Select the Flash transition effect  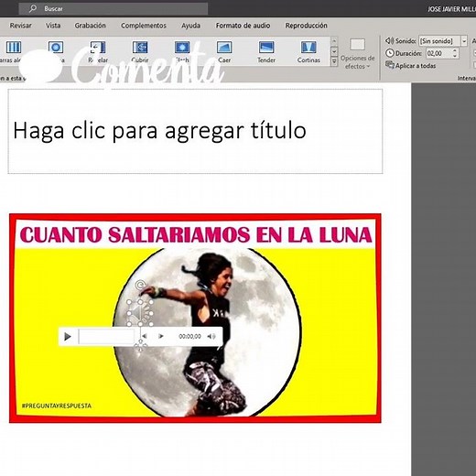click(x=182, y=52)
